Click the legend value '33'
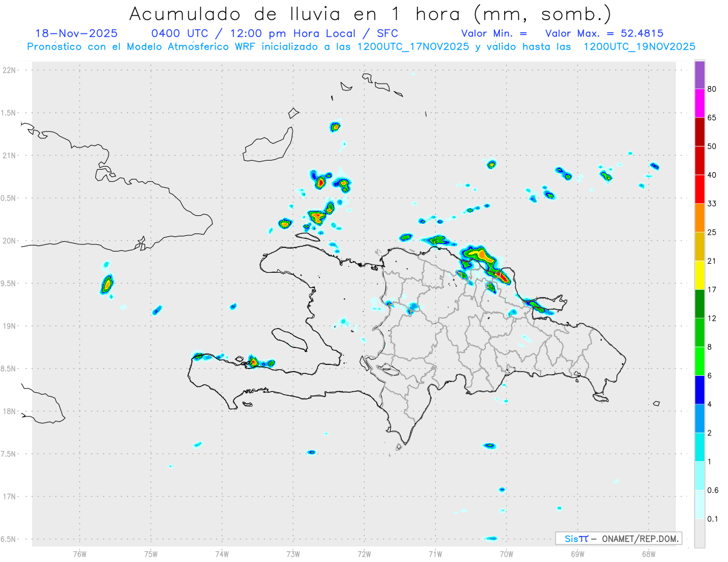This screenshot has width=728, height=562. click(712, 204)
